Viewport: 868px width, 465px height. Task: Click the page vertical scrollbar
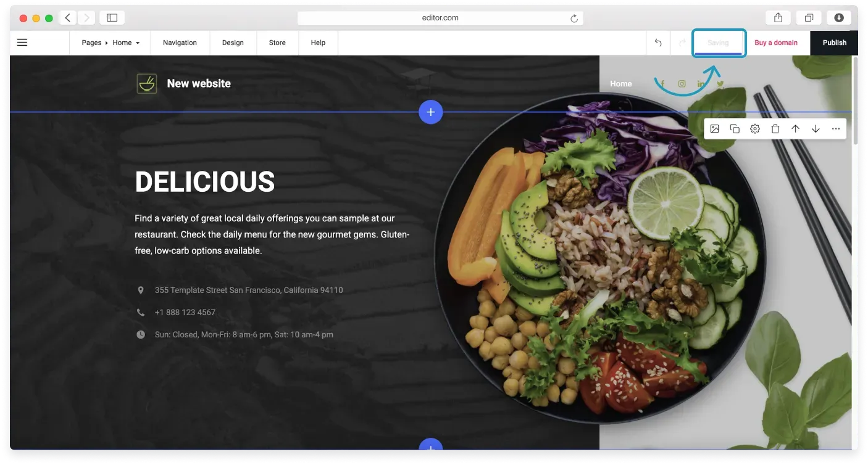pyautogui.click(x=855, y=102)
